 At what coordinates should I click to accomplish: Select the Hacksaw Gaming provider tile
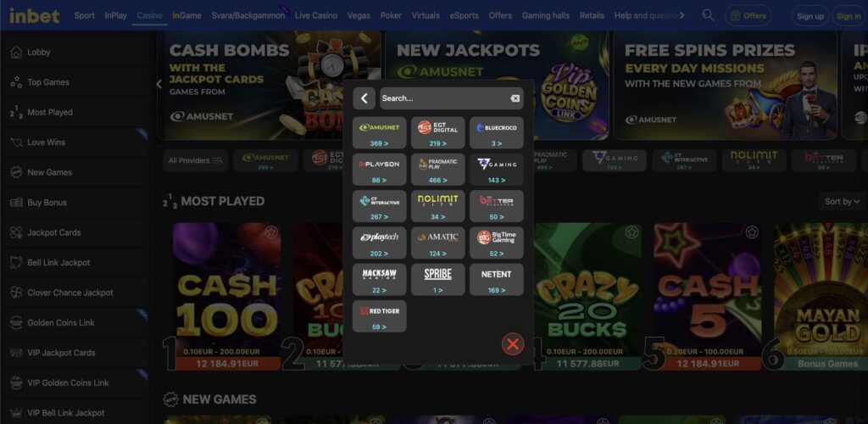(379, 280)
